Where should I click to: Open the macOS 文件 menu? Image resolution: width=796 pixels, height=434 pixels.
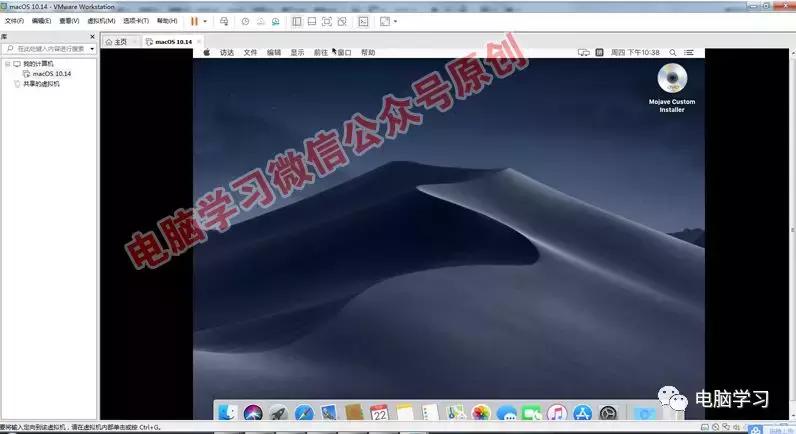coord(250,52)
